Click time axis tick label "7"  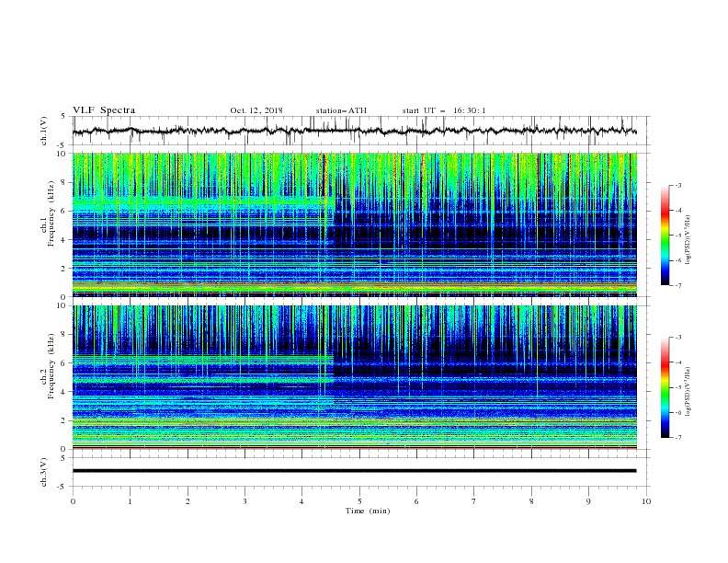(474, 501)
